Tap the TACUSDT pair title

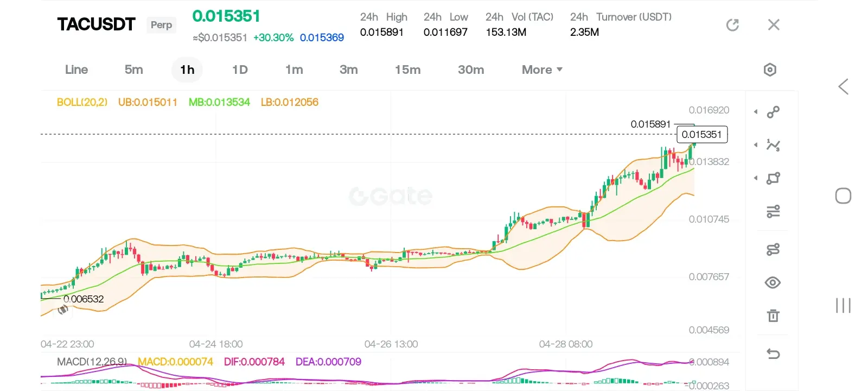[97, 24]
